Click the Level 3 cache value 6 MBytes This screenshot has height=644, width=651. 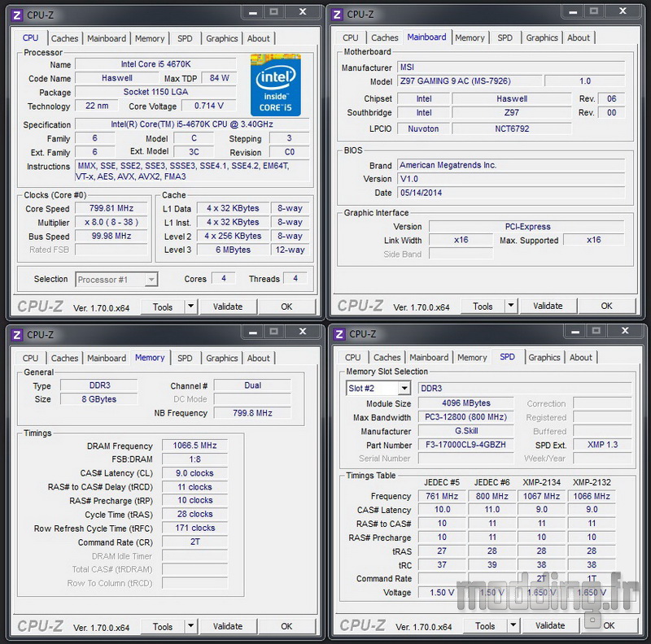click(x=233, y=250)
